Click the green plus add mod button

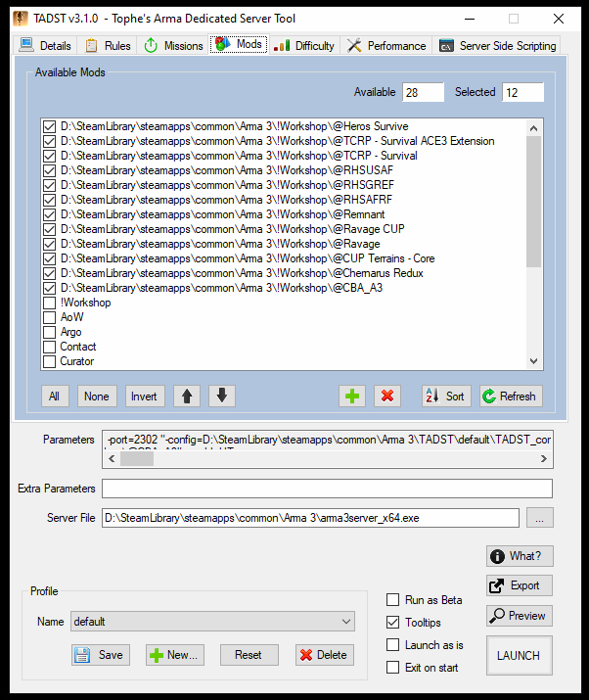pos(352,396)
